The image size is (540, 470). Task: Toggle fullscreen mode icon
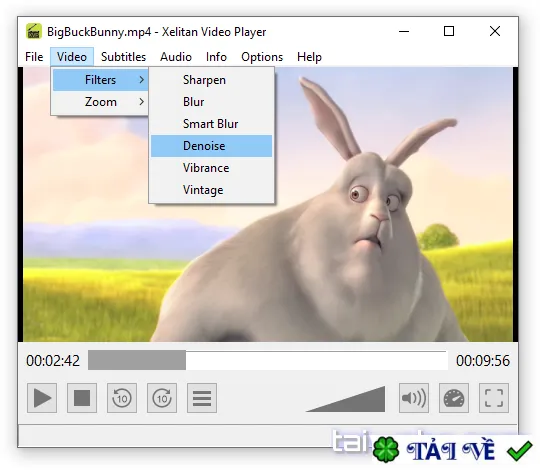[x=494, y=398]
